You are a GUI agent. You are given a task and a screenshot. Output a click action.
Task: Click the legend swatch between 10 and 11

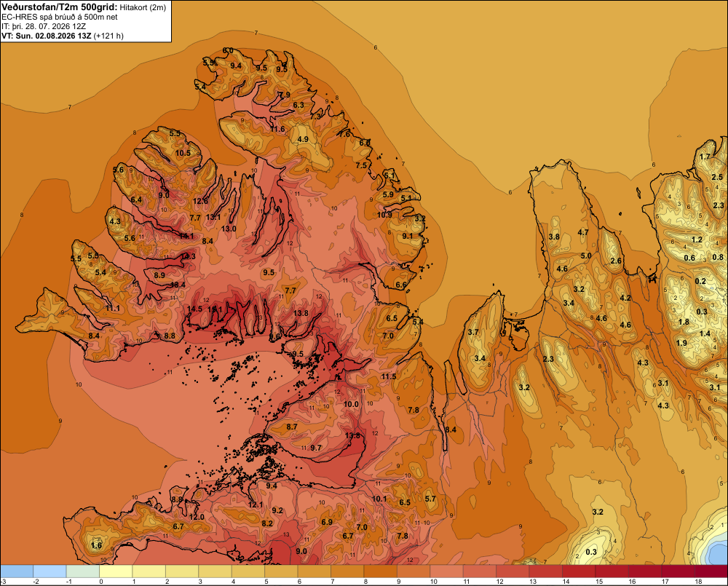pyautogui.click(x=447, y=571)
